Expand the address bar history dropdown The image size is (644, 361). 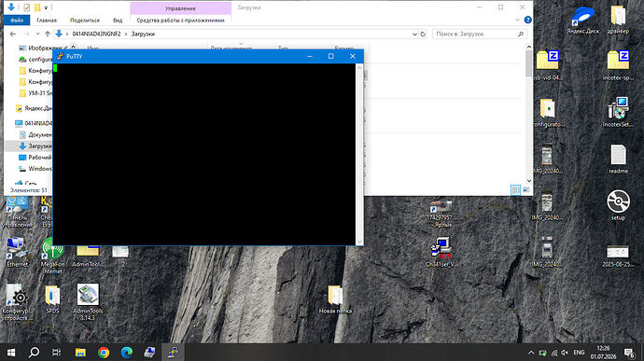click(x=414, y=35)
